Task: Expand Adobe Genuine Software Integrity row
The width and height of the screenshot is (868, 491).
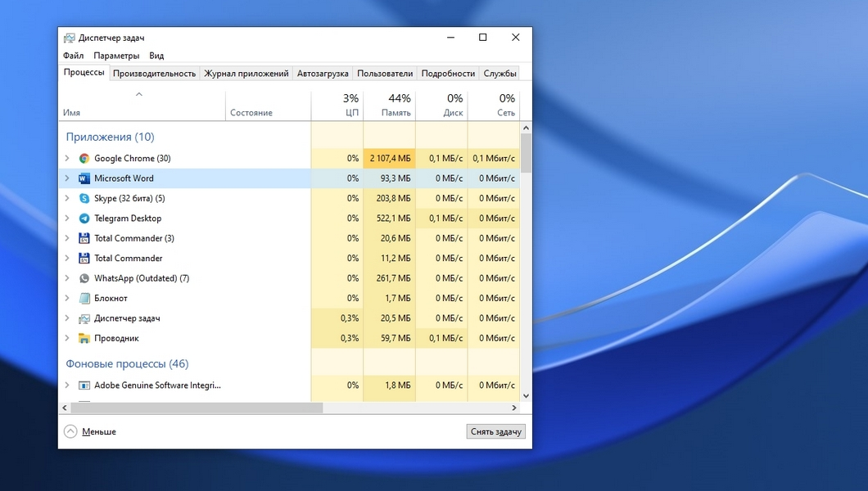Action: pyautogui.click(x=67, y=385)
